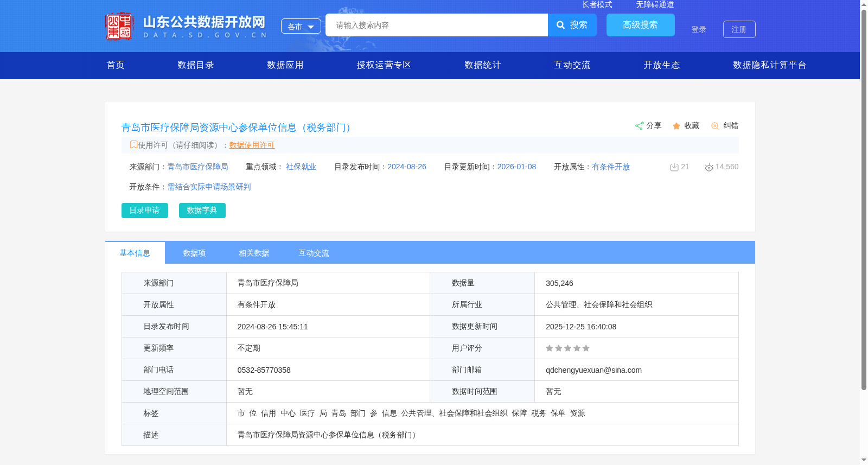Click the star favorite icon 收藏
The image size is (868, 465).
[x=676, y=126]
